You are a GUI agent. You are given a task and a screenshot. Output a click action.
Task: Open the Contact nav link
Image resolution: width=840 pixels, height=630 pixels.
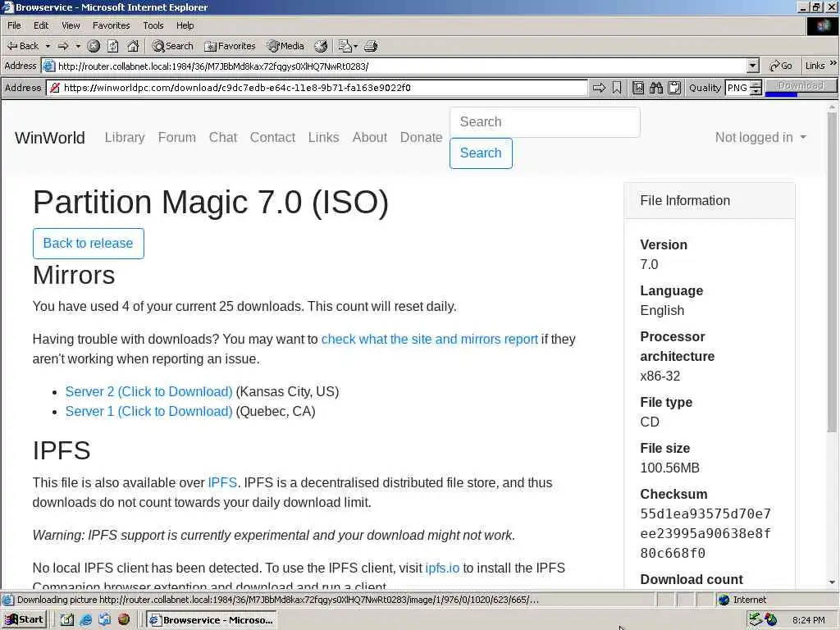(272, 138)
